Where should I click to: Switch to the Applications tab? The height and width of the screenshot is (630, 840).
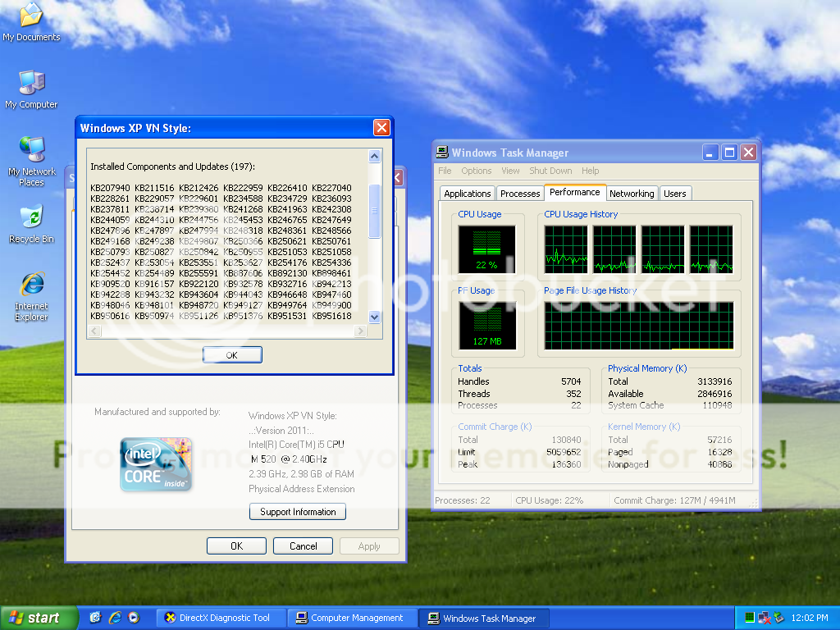tap(467, 194)
